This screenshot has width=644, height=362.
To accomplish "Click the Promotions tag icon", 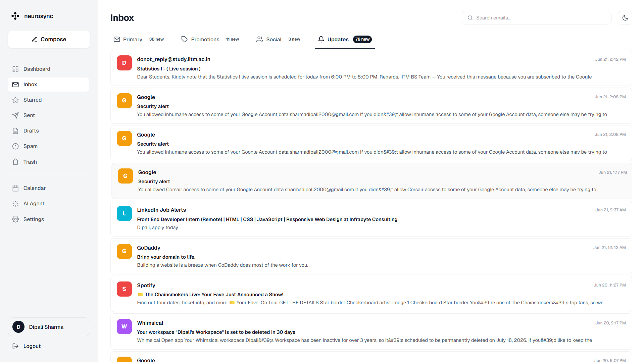I will click(184, 39).
